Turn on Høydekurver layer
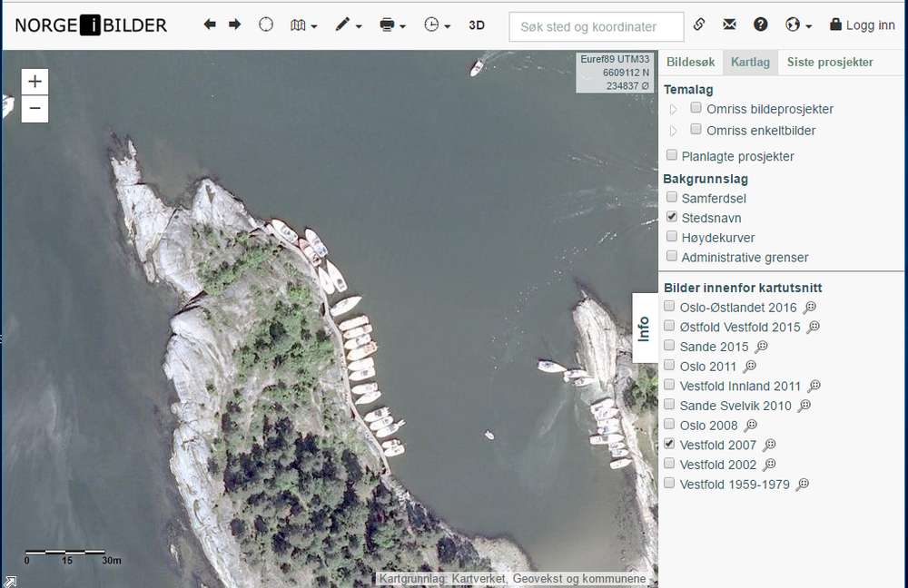 click(x=672, y=236)
